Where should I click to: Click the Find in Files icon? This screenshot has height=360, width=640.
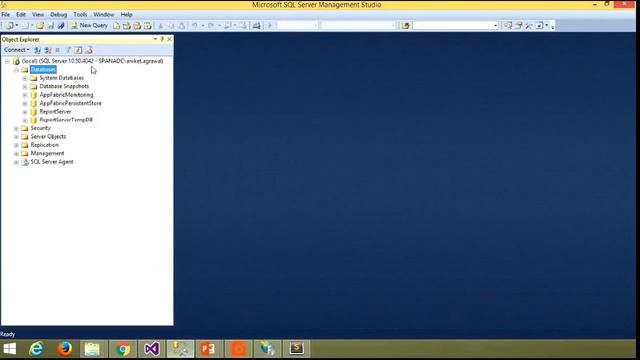405,26
